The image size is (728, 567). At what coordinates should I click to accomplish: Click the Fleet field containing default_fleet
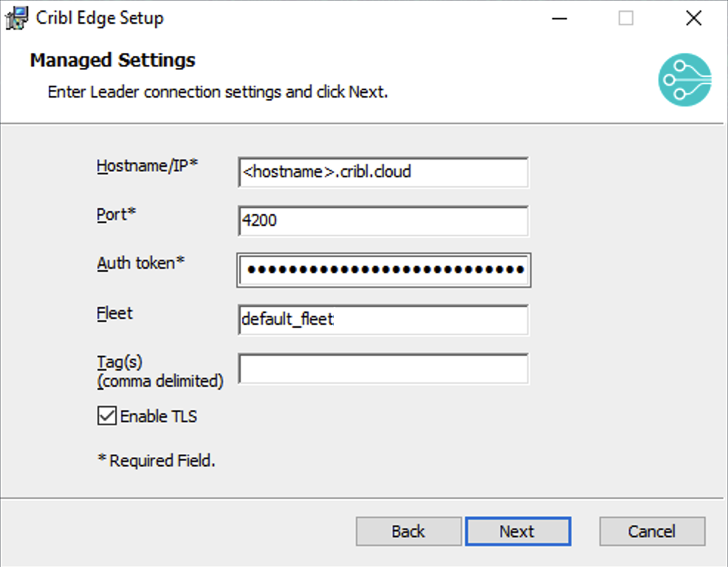click(383, 320)
